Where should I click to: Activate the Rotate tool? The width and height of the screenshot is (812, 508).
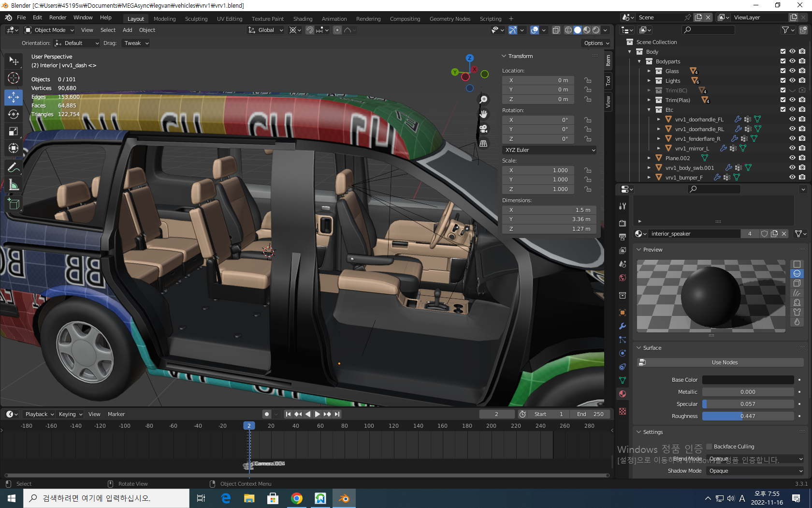(x=14, y=114)
